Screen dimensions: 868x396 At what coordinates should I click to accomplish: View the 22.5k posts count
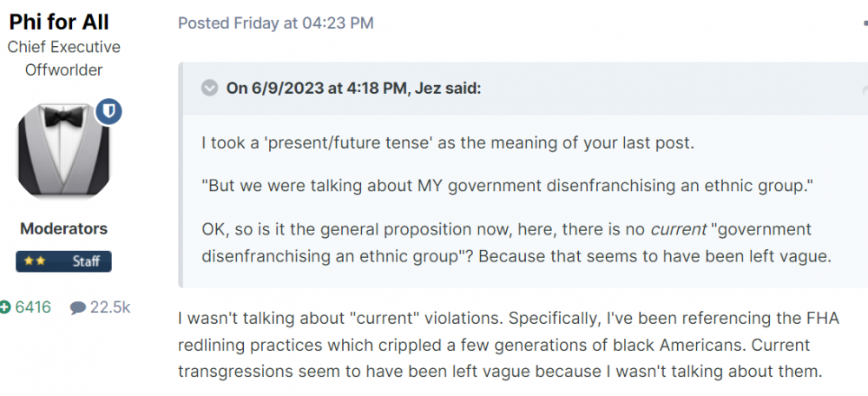click(110, 307)
